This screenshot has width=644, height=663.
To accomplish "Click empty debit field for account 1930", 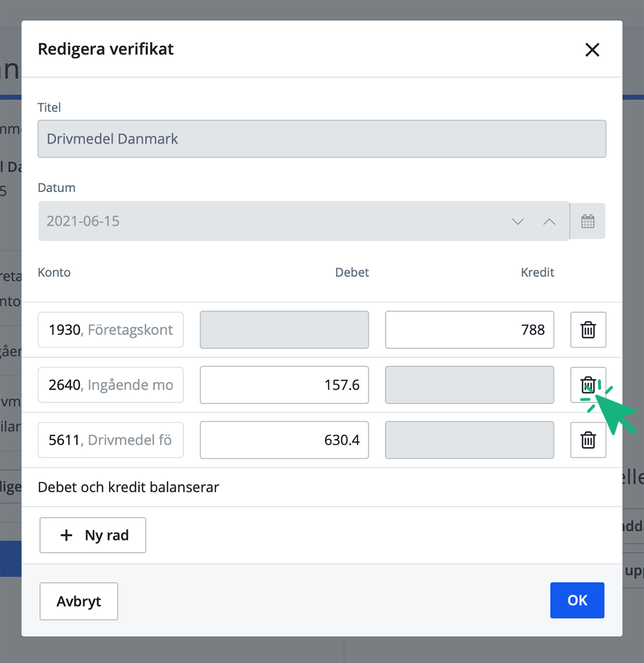I will coord(284,330).
